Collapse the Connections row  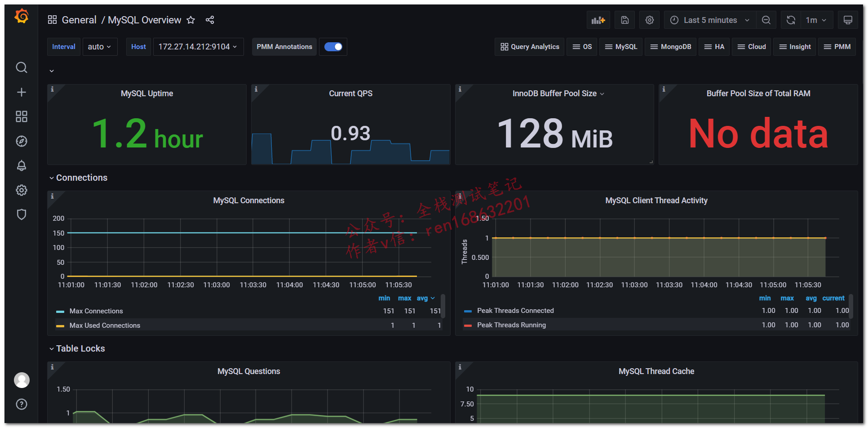point(78,178)
